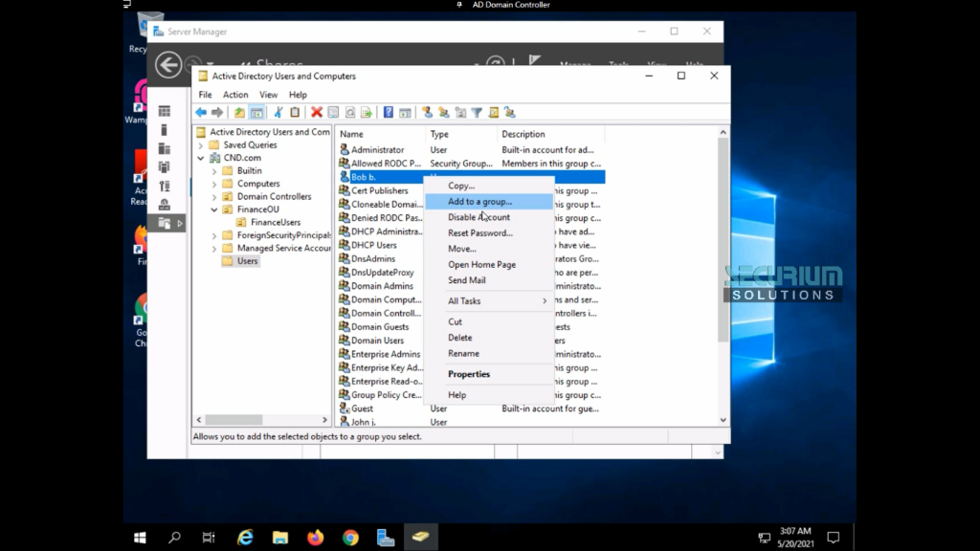Click the Refresh toolbar icon

pyautogui.click(x=350, y=113)
